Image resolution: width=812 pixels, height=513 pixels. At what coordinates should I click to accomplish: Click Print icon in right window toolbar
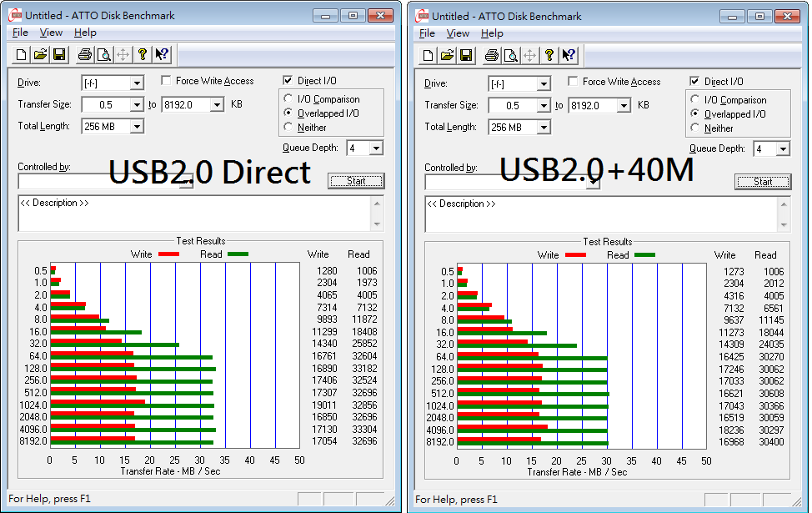(491, 55)
